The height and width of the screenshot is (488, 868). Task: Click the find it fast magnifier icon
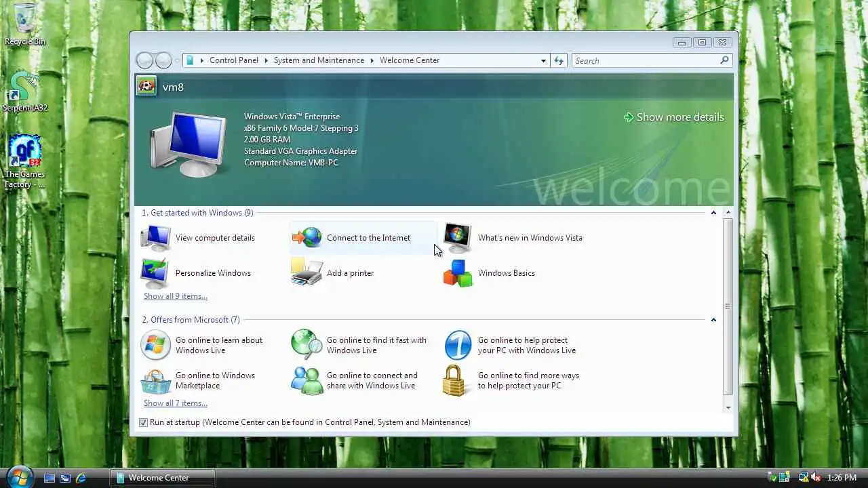click(307, 345)
